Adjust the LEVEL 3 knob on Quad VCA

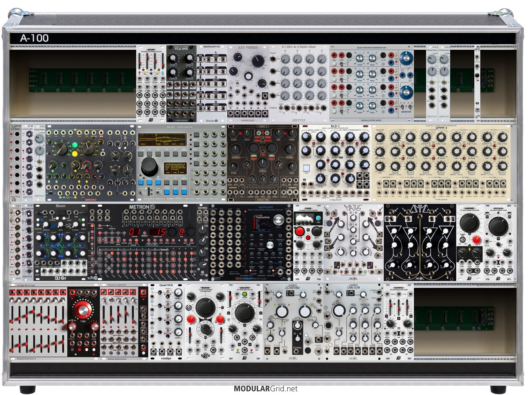(x=178, y=319)
